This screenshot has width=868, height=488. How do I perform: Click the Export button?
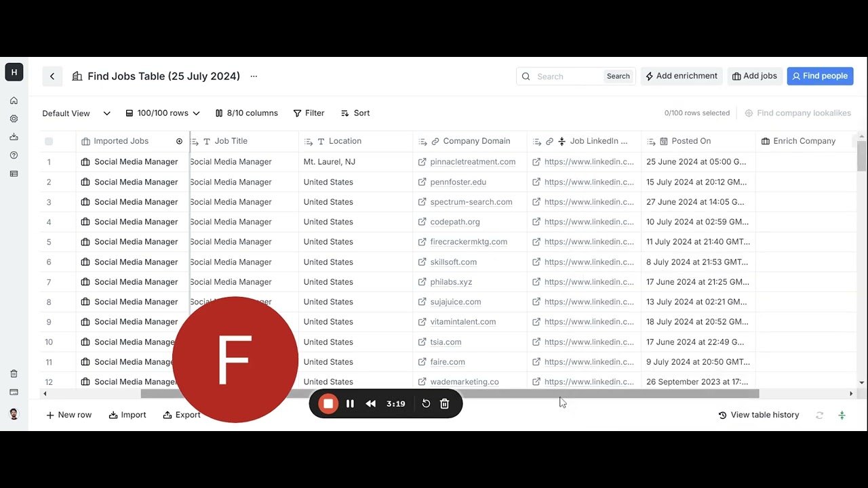pyautogui.click(x=182, y=415)
